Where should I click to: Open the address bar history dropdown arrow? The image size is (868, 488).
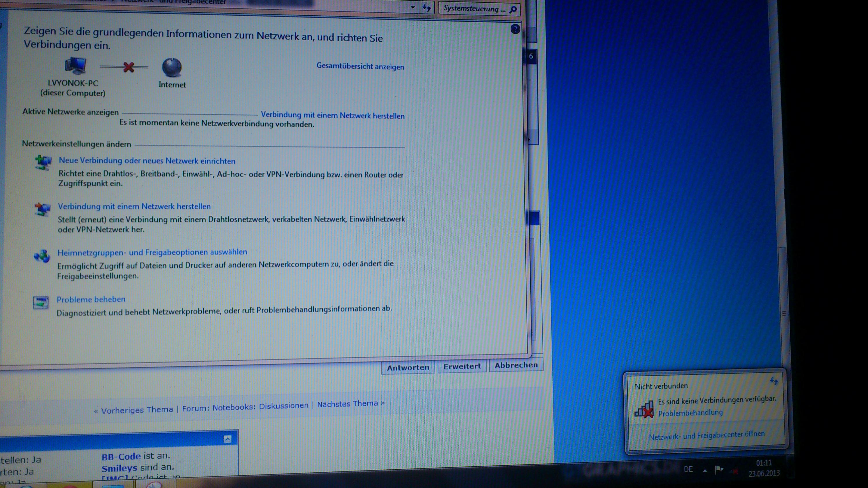(x=412, y=7)
